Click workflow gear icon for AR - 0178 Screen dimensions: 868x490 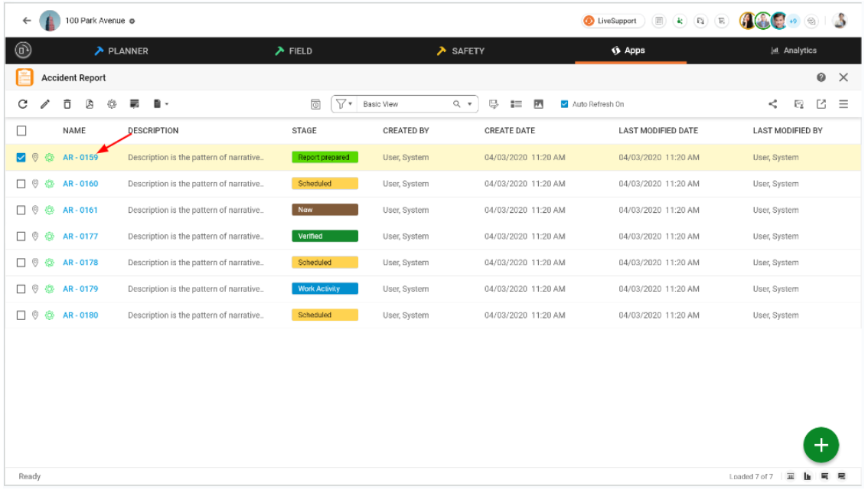(x=49, y=263)
